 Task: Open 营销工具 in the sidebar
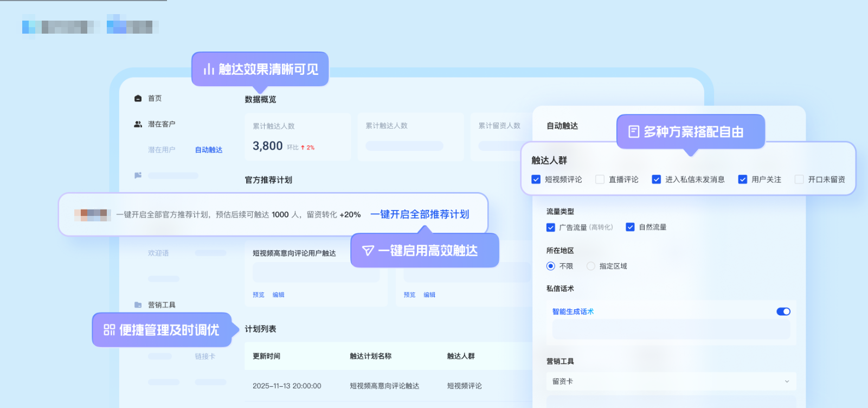162,305
